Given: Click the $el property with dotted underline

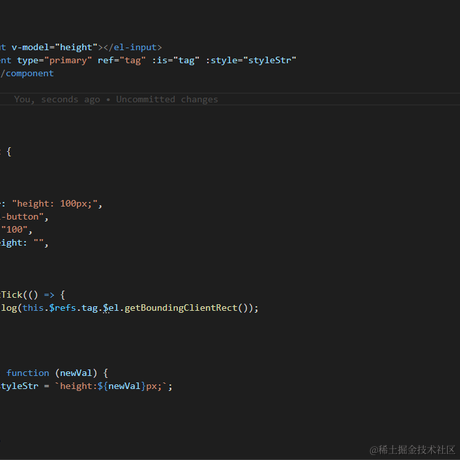Looking at the screenshot, I should (111, 308).
